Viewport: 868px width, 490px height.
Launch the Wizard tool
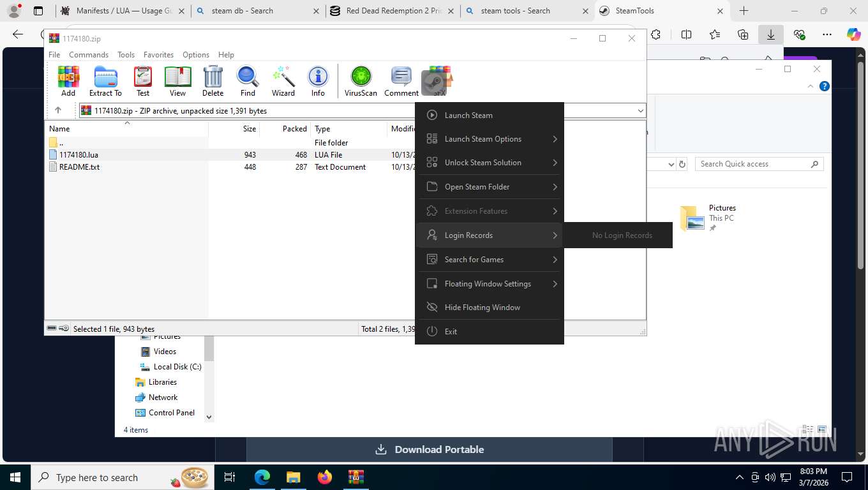click(283, 81)
